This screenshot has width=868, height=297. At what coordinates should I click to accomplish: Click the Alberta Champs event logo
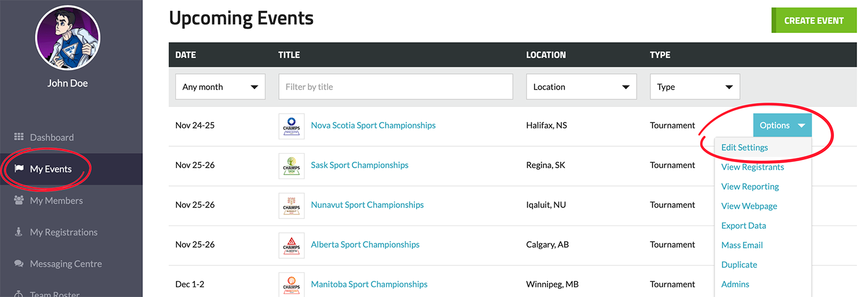pos(291,245)
